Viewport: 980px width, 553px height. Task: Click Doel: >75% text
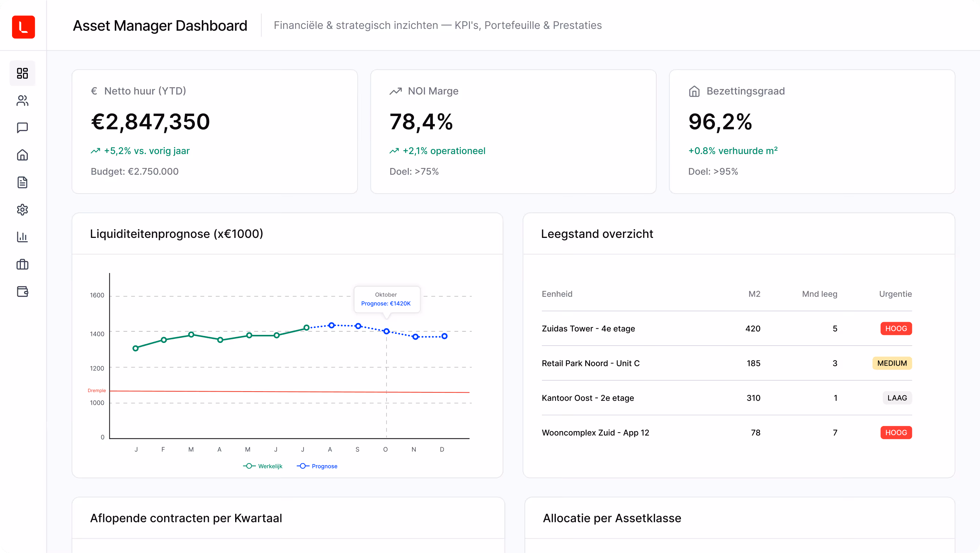pos(414,172)
